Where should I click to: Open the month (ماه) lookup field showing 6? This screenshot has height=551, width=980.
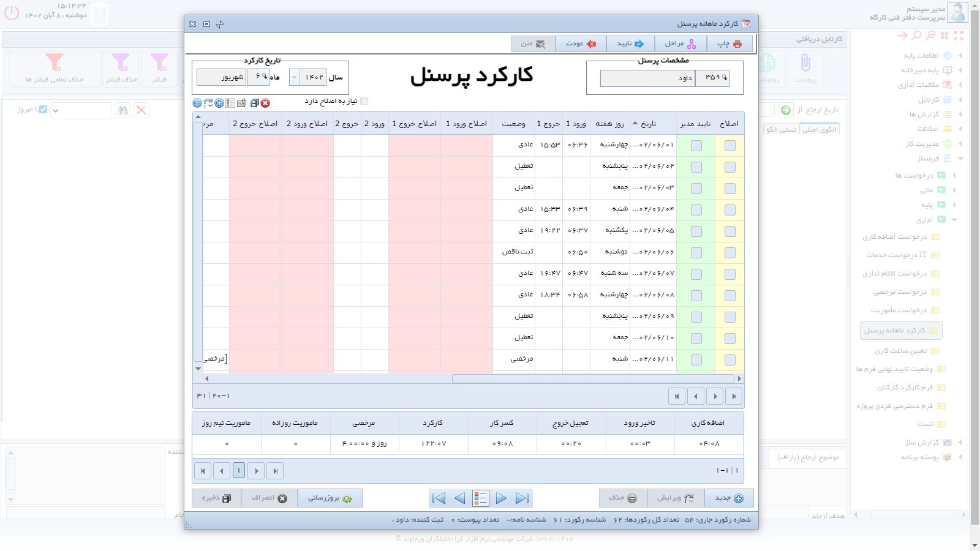coord(258,77)
